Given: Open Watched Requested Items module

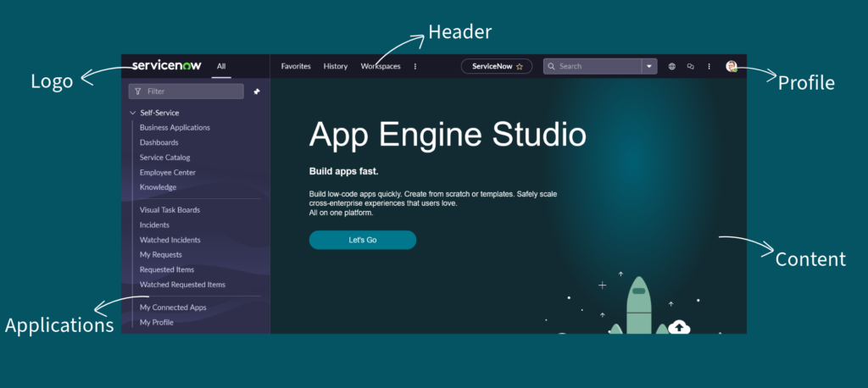Looking at the screenshot, I should tap(183, 285).
